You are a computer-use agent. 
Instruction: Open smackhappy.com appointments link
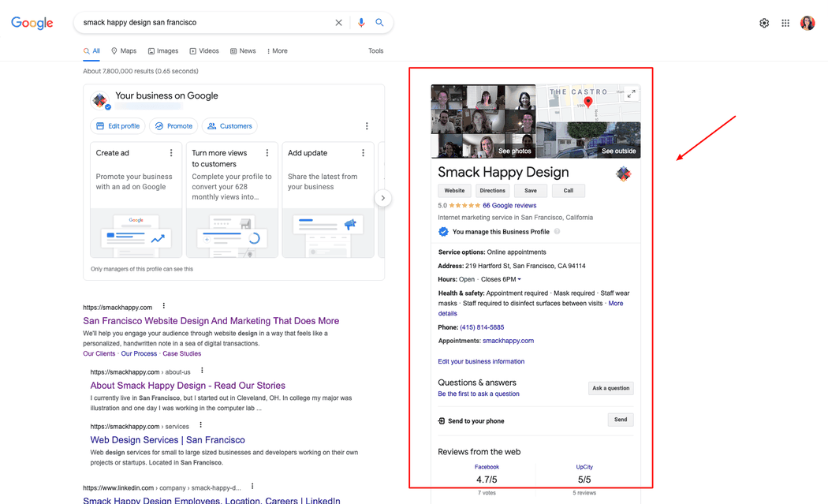pyautogui.click(x=508, y=341)
